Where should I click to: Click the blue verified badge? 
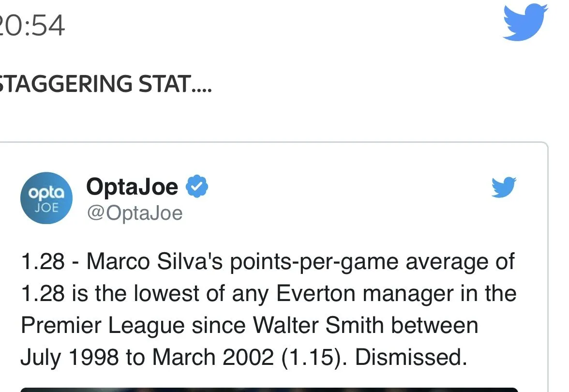(x=197, y=187)
